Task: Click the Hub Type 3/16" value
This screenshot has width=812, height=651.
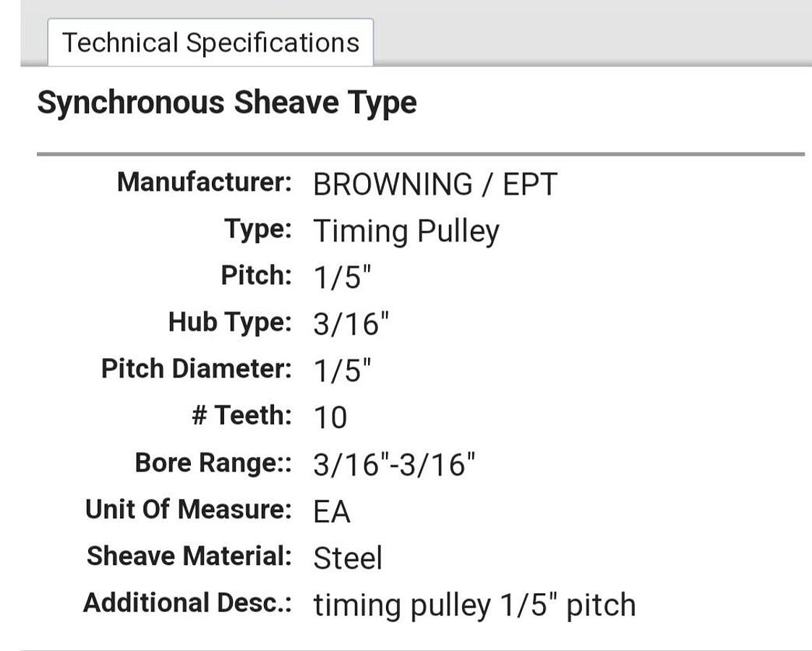Action: [x=351, y=325]
